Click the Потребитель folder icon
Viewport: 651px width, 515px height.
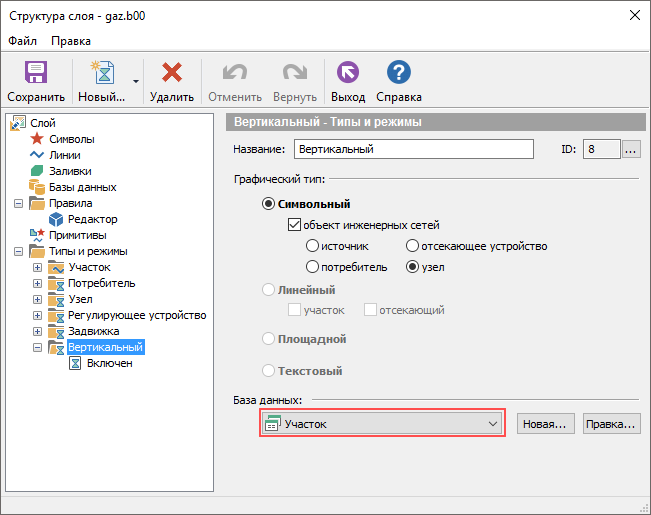[x=56, y=283]
